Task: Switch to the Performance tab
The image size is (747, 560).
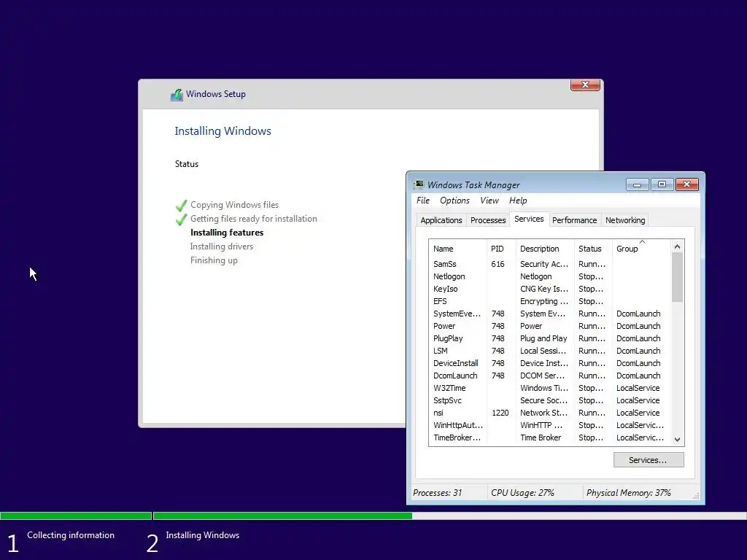Action: 574,220
